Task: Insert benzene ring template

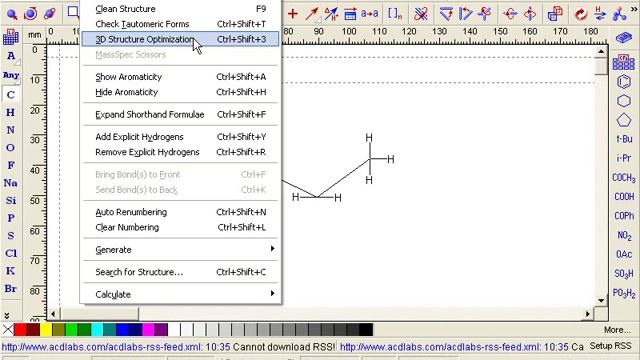Action: pyautogui.click(x=624, y=82)
